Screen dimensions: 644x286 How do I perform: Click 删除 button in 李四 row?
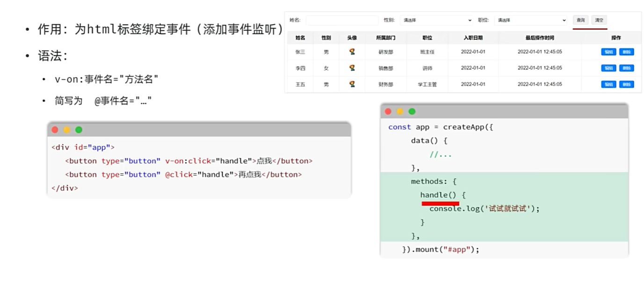(x=627, y=68)
